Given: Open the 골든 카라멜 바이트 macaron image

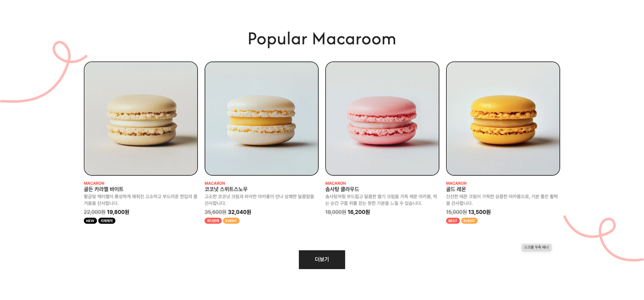Looking at the screenshot, I should (x=141, y=119).
